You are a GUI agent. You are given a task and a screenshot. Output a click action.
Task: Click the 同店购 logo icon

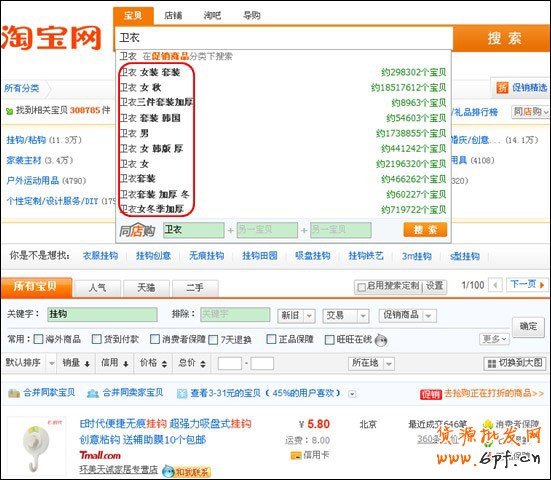pyautogui.click(x=137, y=231)
